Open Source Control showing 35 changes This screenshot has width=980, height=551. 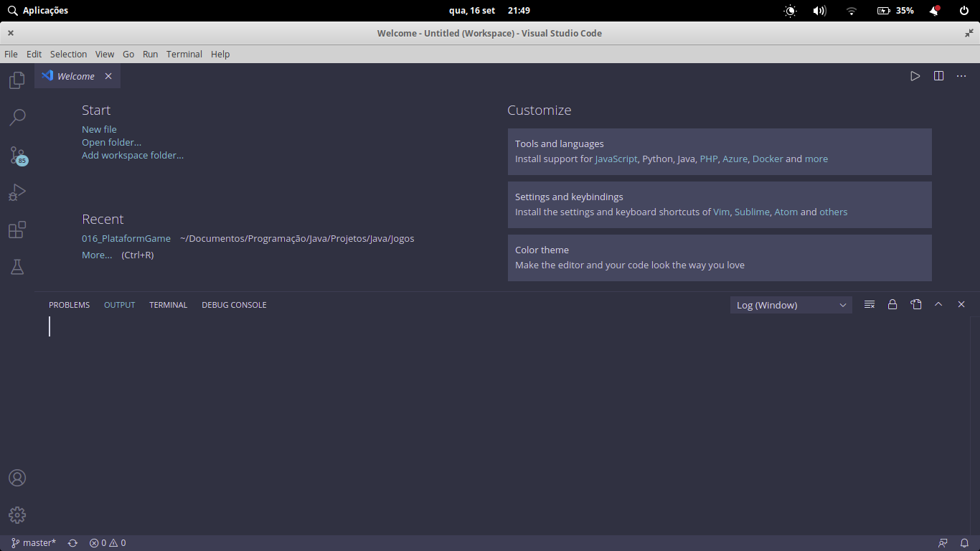(17, 154)
